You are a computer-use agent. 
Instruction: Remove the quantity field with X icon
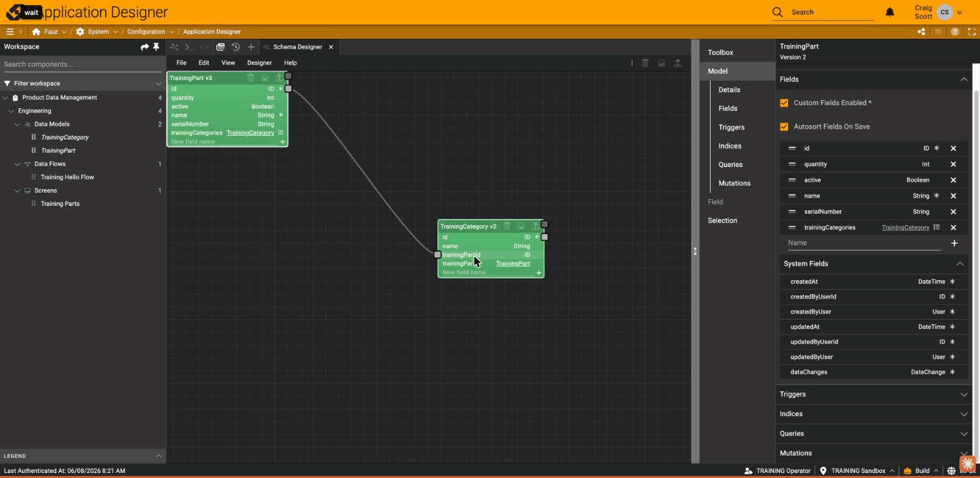(953, 164)
